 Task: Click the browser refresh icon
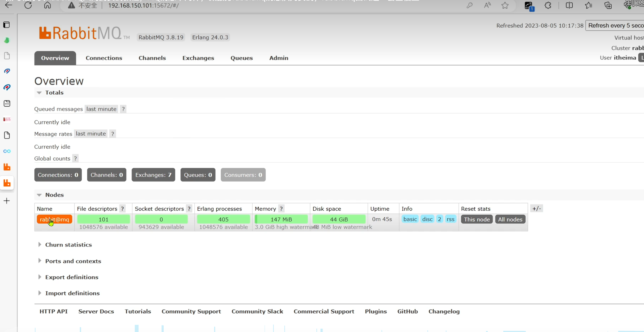click(x=28, y=5)
